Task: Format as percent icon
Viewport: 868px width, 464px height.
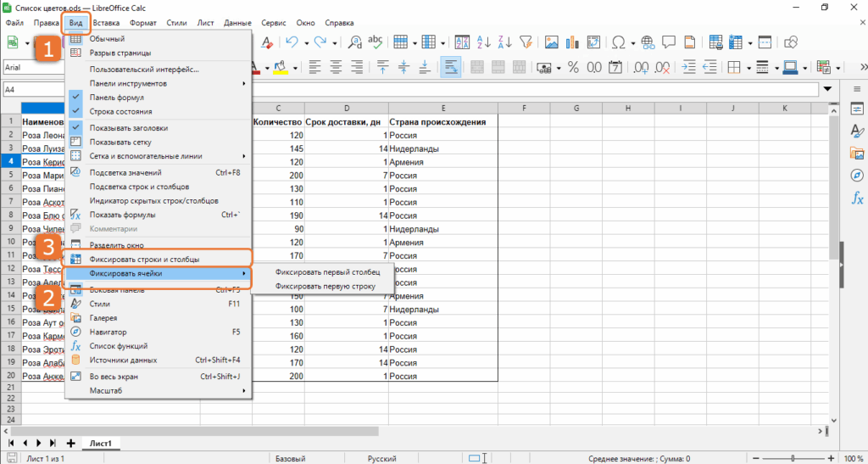Action: point(573,68)
